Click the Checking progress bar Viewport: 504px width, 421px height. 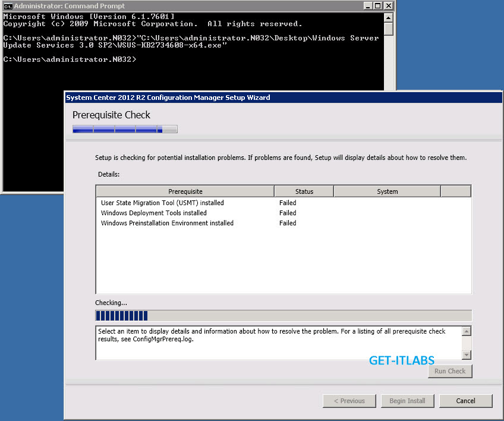click(283, 316)
